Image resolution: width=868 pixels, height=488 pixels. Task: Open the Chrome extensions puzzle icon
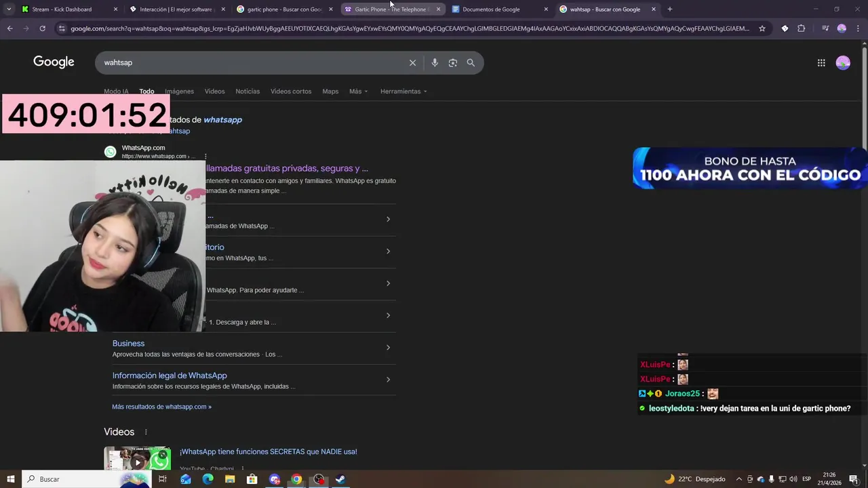click(x=802, y=28)
